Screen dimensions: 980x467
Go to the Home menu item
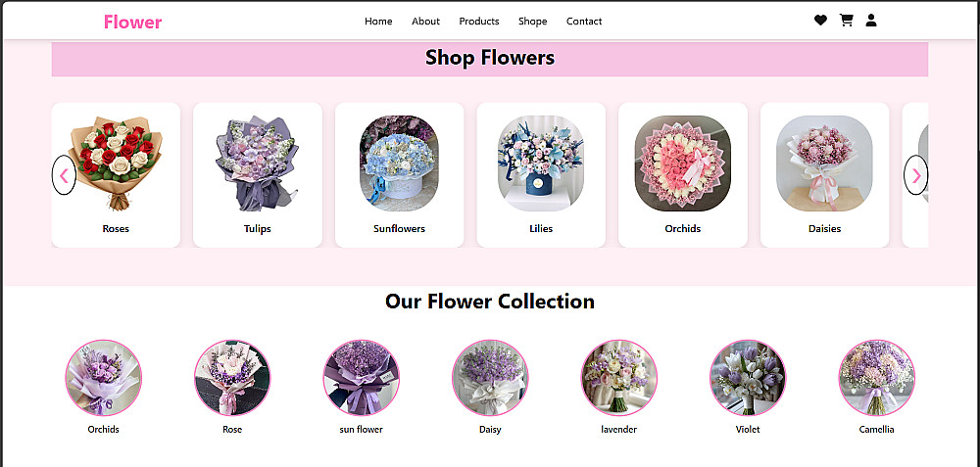coord(378,22)
